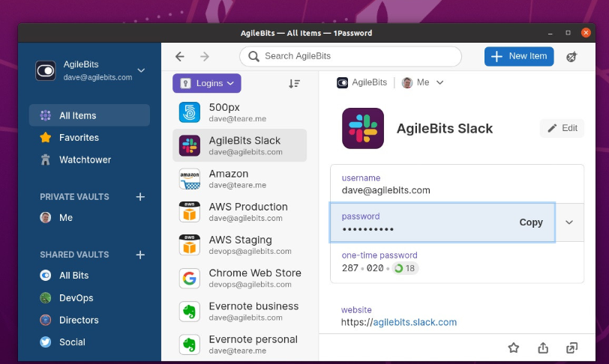Click the SHARED VAULTS section header
The height and width of the screenshot is (364, 609).
[x=74, y=255]
